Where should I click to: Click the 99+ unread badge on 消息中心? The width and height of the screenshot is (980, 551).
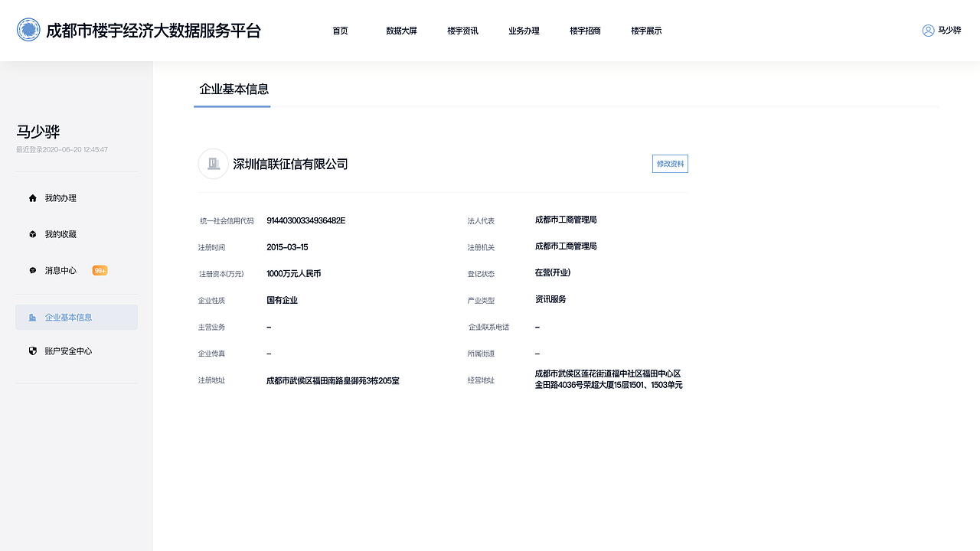click(x=100, y=270)
